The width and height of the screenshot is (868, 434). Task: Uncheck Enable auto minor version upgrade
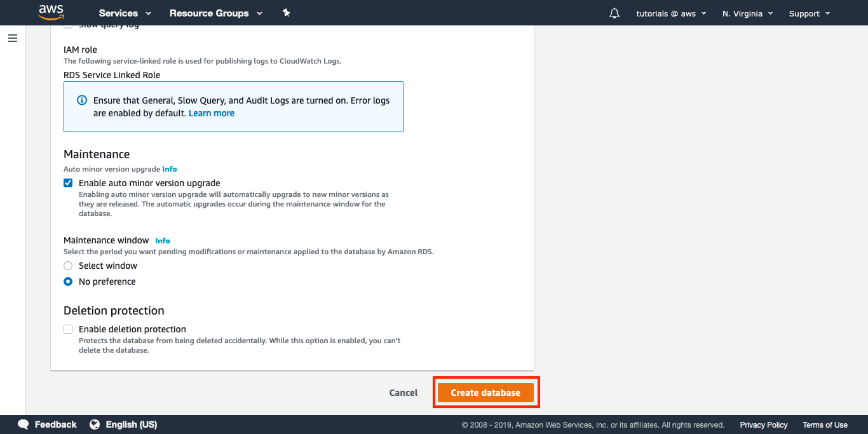[x=68, y=183]
